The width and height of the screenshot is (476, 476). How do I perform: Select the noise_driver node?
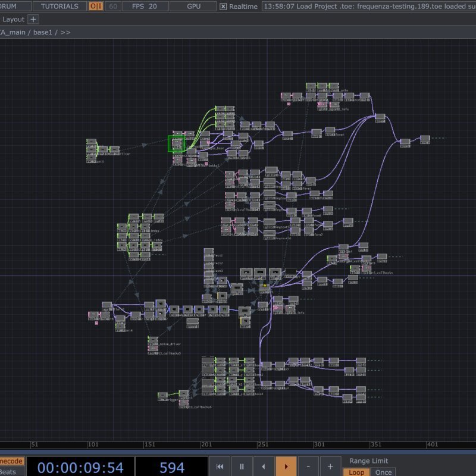click(153, 340)
